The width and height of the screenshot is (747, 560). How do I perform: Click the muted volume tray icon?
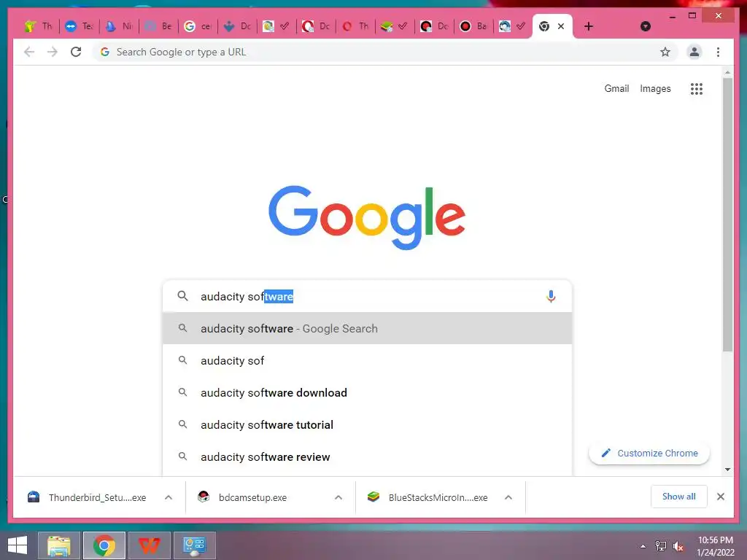[678, 546]
